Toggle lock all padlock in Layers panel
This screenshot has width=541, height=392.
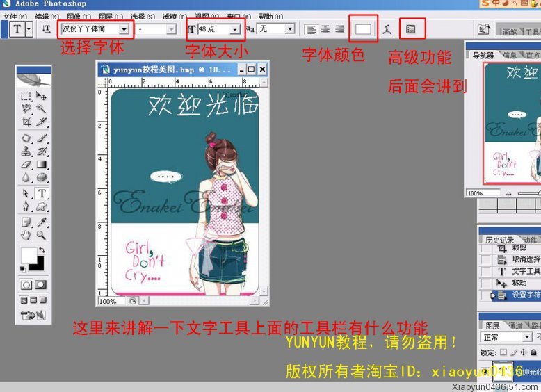tap(534, 352)
